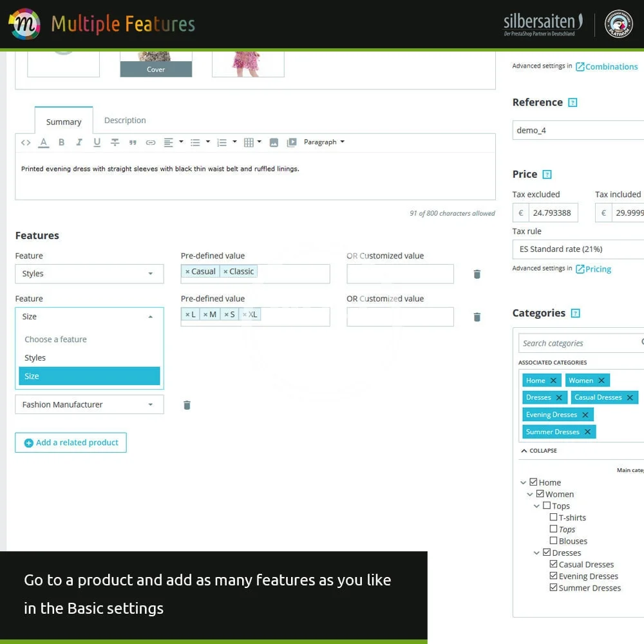Switch to the Description tab

point(125,120)
